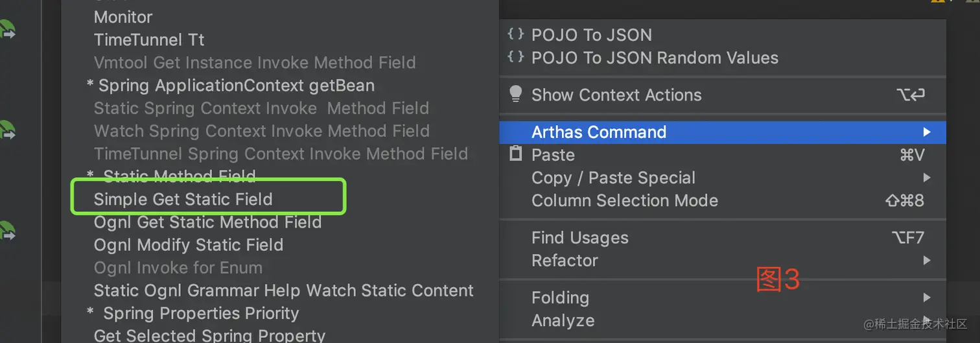The image size is (980, 343).
Task: Expand the Refactor submenu arrow
Action: [x=927, y=261]
